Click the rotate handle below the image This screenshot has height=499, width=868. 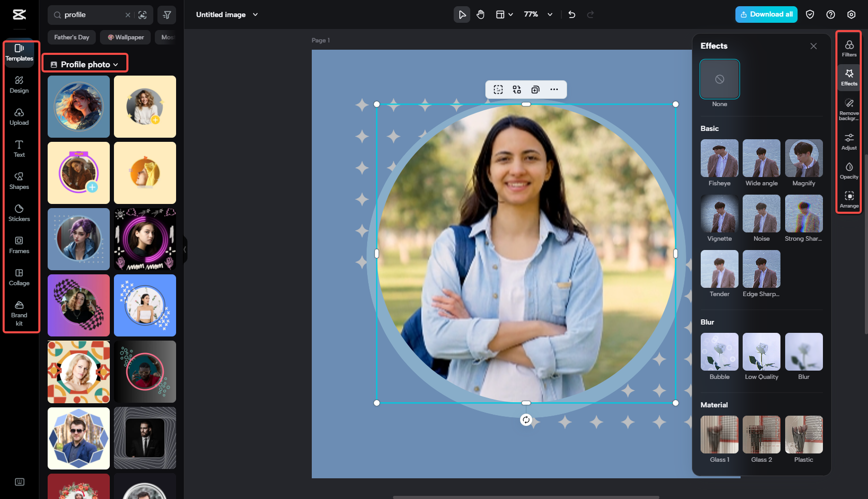[x=526, y=420]
